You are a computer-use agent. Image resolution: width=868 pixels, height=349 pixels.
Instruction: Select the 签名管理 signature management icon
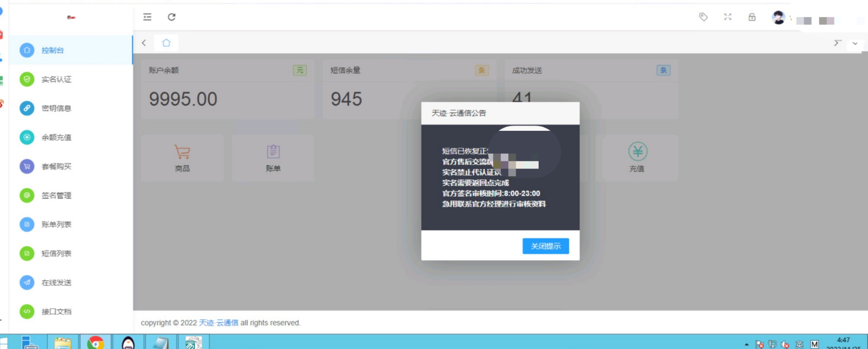pyautogui.click(x=27, y=195)
